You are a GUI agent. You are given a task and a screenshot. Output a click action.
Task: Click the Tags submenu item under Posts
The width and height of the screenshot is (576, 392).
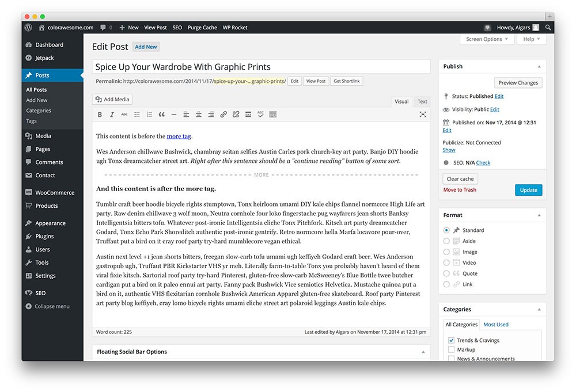pyautogui.click(x=31, y=121)
